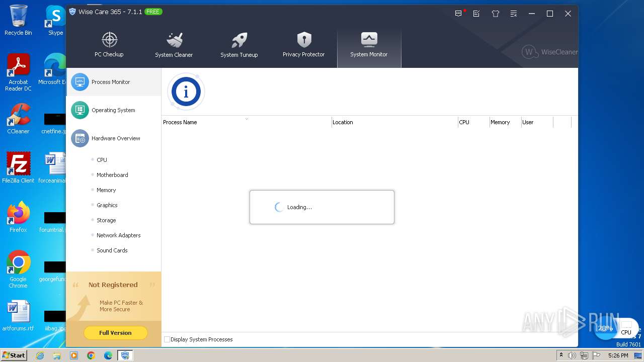Click the Process Monitor sidebar icon

79,82
